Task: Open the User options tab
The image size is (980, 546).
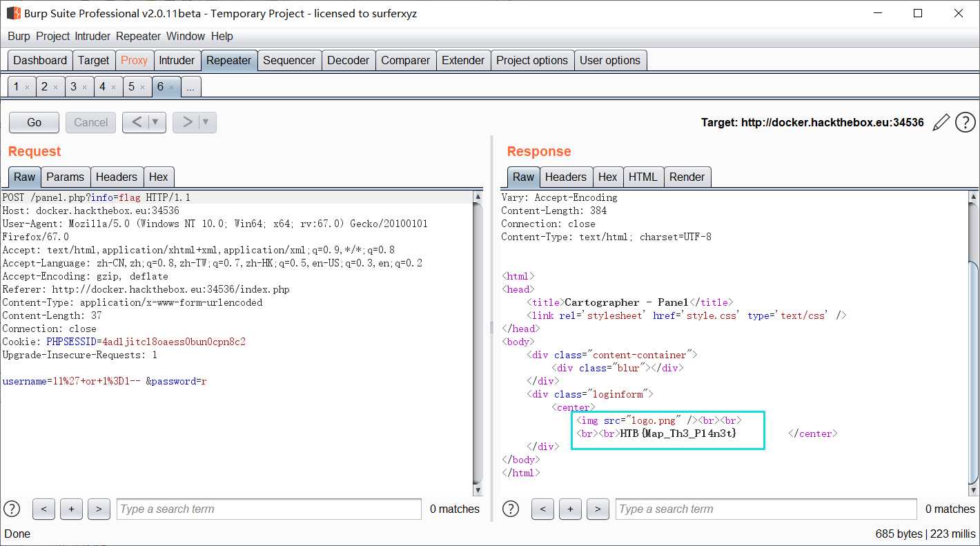Action: point(610,60)
